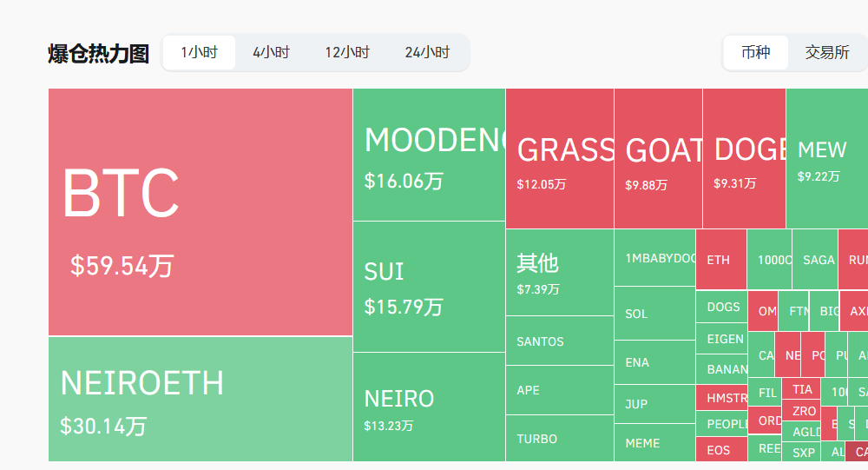Click the BTC liquidation tile
Viewport: 868px width, 470px height.
pos(201,212)
